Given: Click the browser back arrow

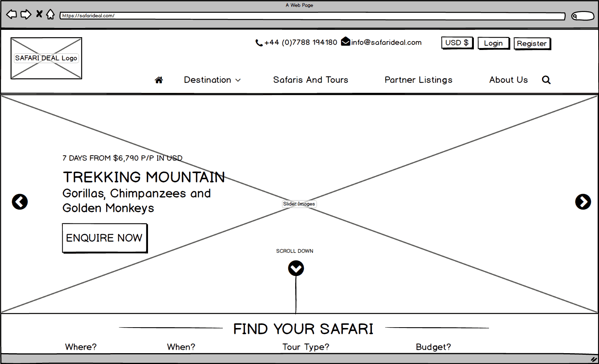Looking at the screenshot, I should click(x=12, y=14).
